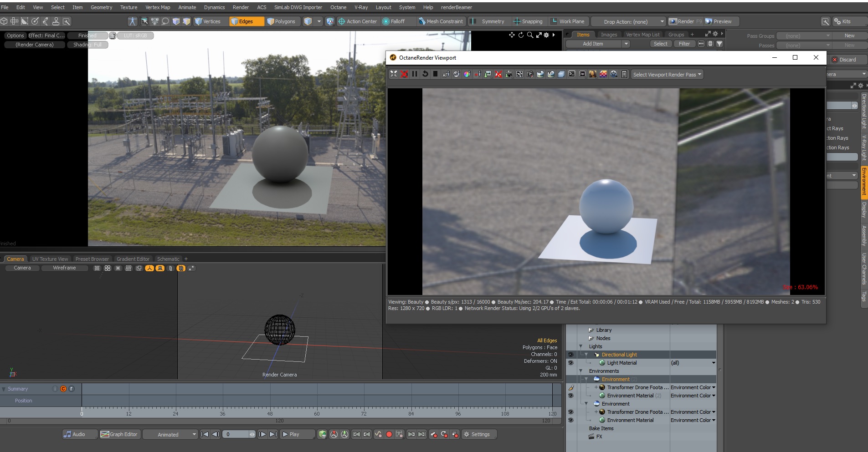This screenshot has height=452, width=868.
Task: Open the camera snapshot icon in Octane viewport
Action: click(x=530, y=74)
